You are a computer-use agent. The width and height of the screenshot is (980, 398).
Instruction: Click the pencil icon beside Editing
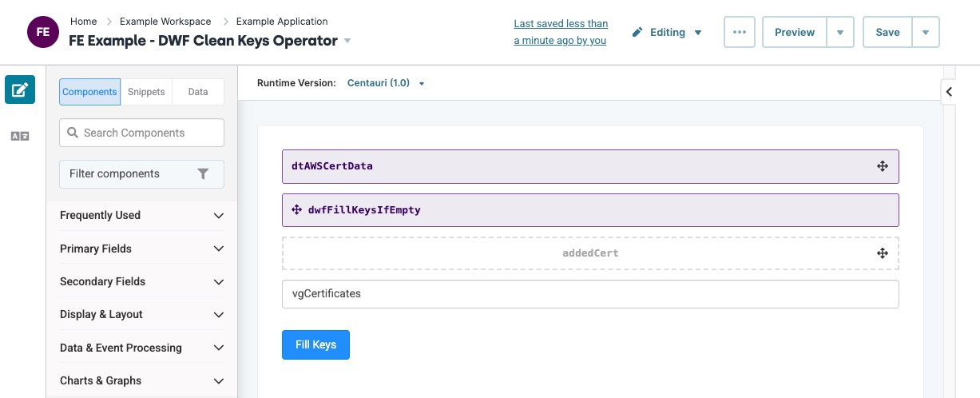pos(637,32)
